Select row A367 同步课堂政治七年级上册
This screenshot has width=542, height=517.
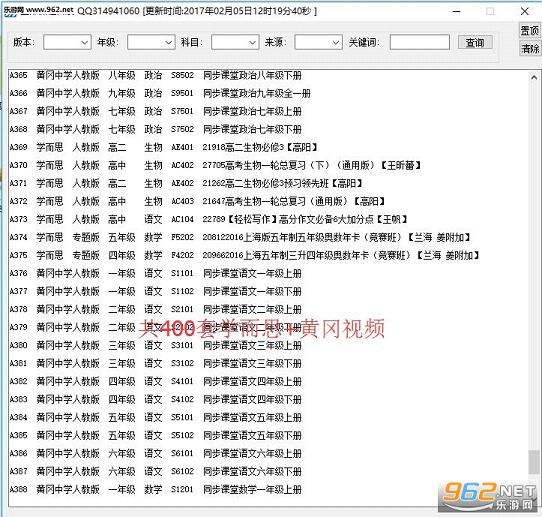pos(156,111)
